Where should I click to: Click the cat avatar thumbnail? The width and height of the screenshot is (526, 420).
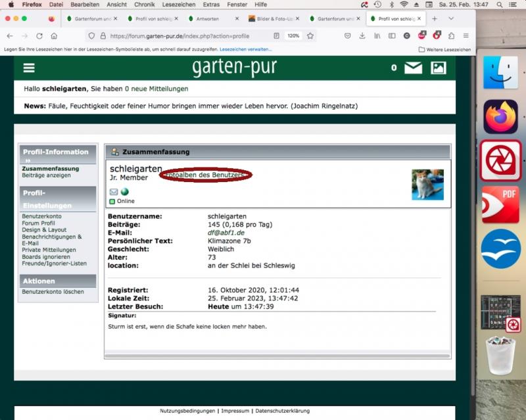coord(427,185)
